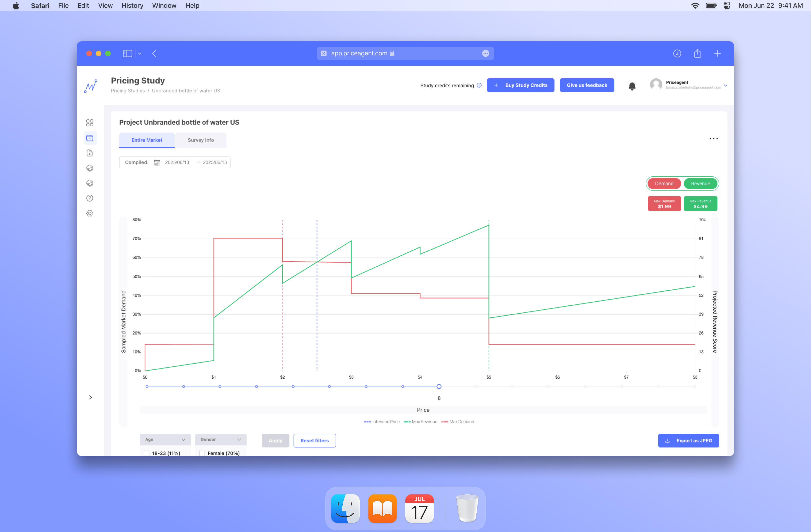Click the price slider handle at 8

click(x=439, y=386)
